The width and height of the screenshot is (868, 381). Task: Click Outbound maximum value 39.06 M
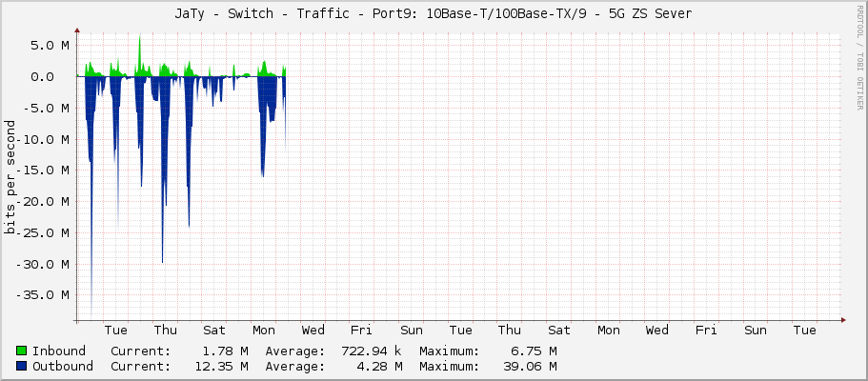531,366
